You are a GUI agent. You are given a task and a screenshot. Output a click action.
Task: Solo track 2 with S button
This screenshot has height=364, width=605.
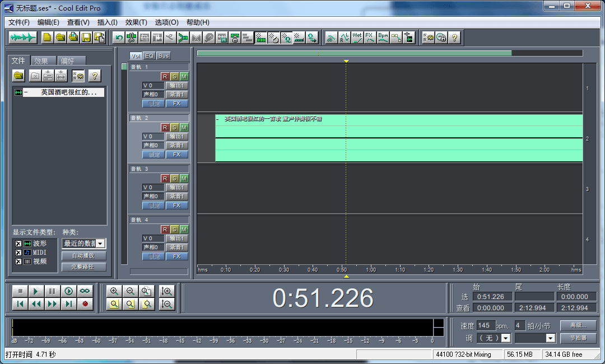(174, 127)
